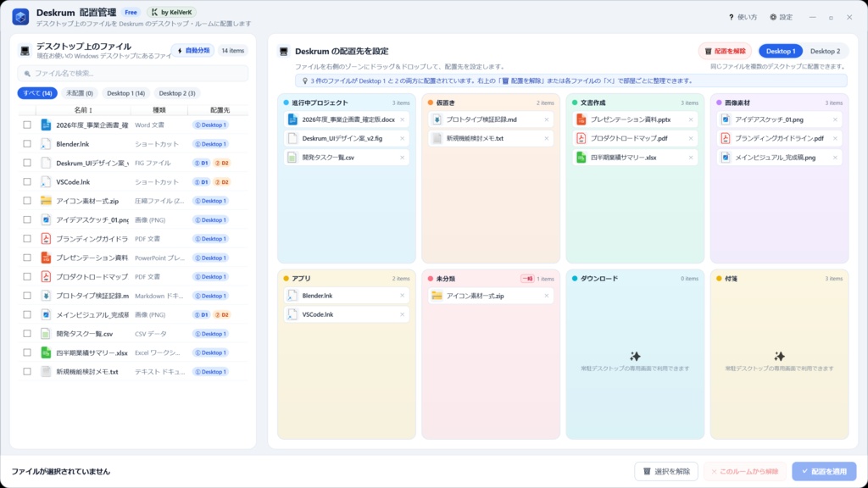Select ブランディングガイドライン.pdf card in 画像素材
Viewport: 868px width, 488px height.
780,138
